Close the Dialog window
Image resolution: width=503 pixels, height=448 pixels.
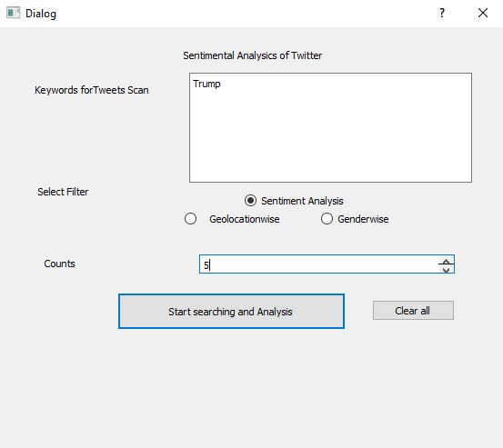[483, 13]
